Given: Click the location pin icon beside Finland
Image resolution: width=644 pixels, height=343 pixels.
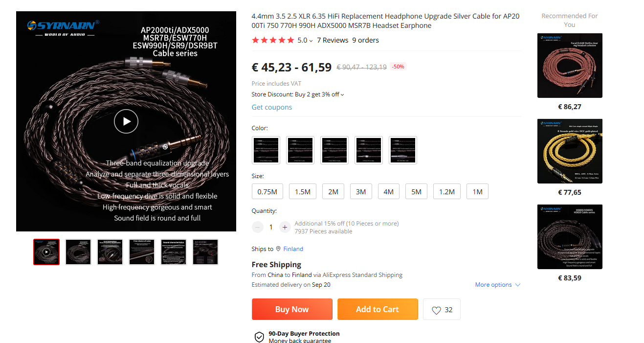Looking at the screenshot, I should coord(278,249).
